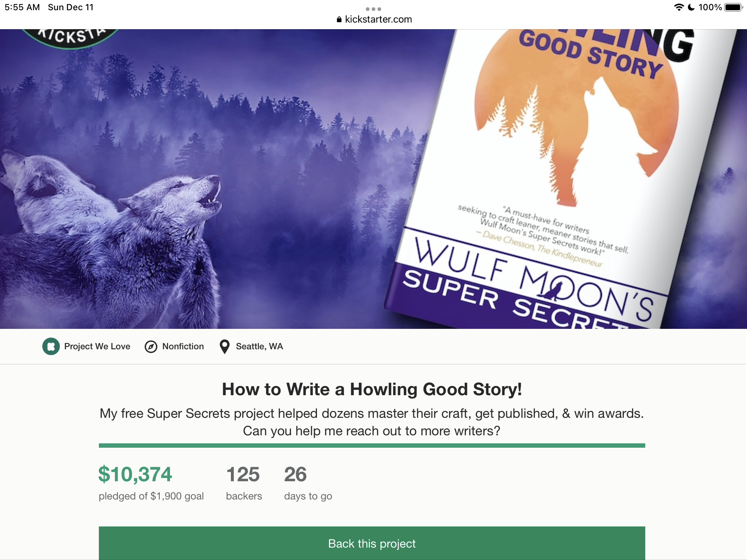Click the Back this project button

(x=372, y=543)
